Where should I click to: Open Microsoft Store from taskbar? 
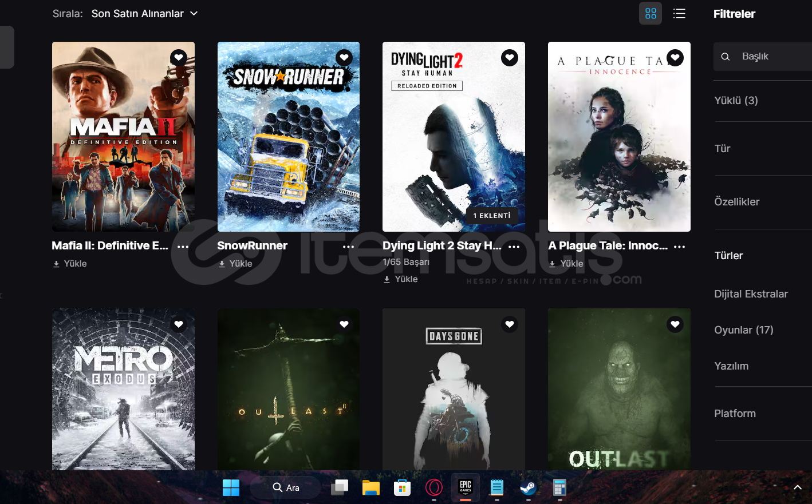402,488
